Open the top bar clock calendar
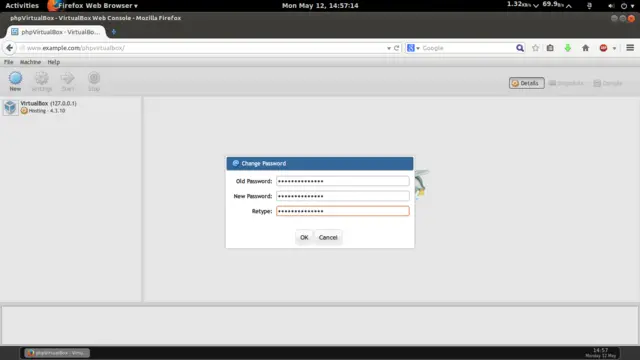 pyautogui.click(x=320, y=5)
